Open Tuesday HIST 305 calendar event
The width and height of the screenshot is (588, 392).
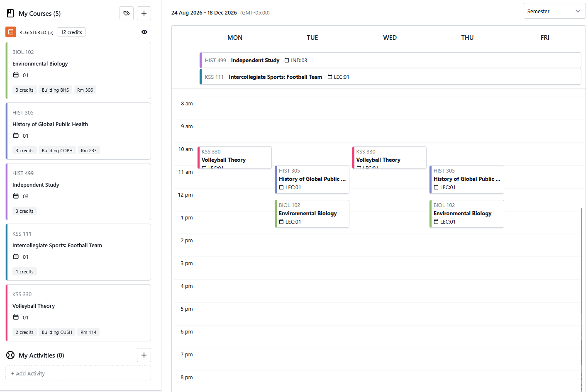tap(312, 180)
